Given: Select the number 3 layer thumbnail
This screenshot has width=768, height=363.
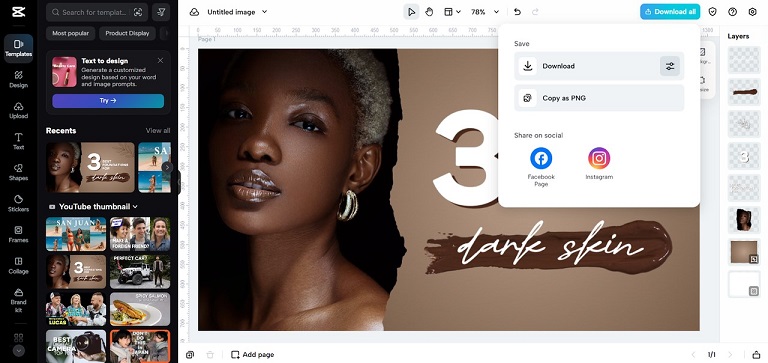Looking at the screenshot, I should point(744,156).
